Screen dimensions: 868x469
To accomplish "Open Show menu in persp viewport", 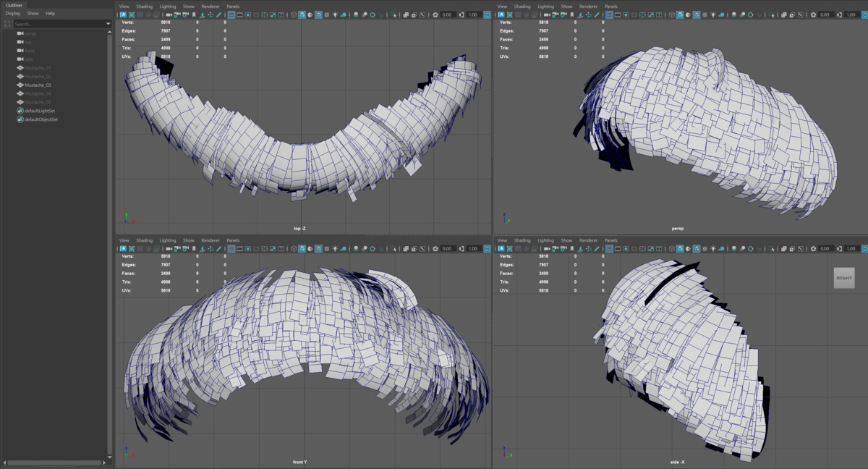I will coord(566,6).
